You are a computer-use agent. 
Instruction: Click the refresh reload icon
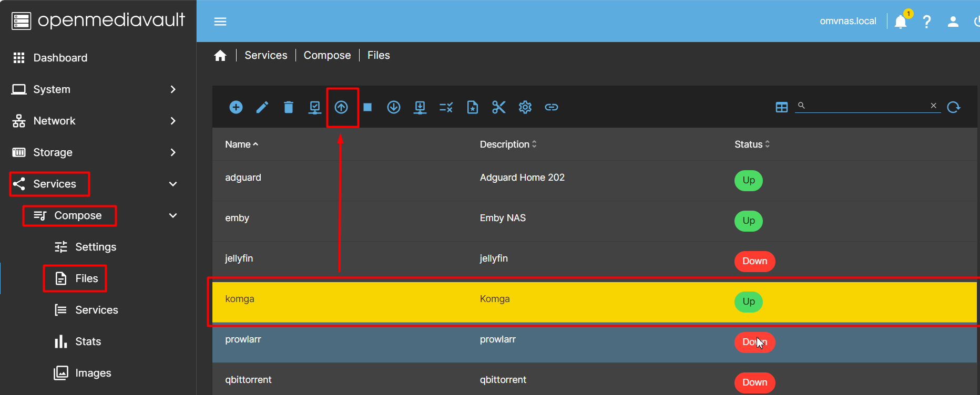point(954,107)
